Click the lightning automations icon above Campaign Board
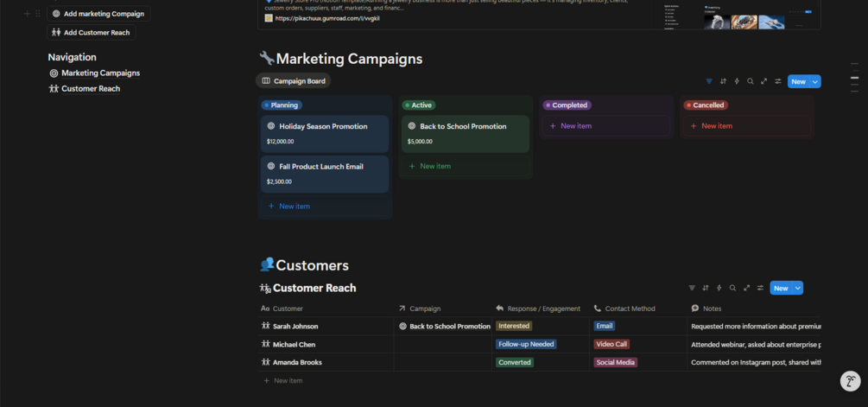Image resolution: width=868 pixels, height=407 pixels. pos(737,81)
